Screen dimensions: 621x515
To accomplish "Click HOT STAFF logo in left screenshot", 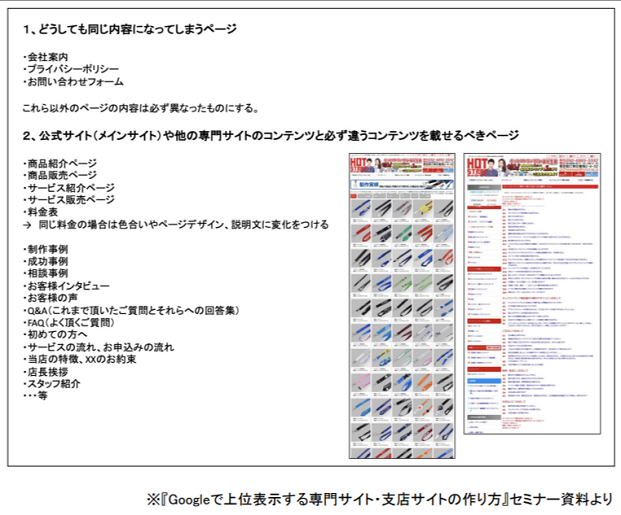I will 358,165.
